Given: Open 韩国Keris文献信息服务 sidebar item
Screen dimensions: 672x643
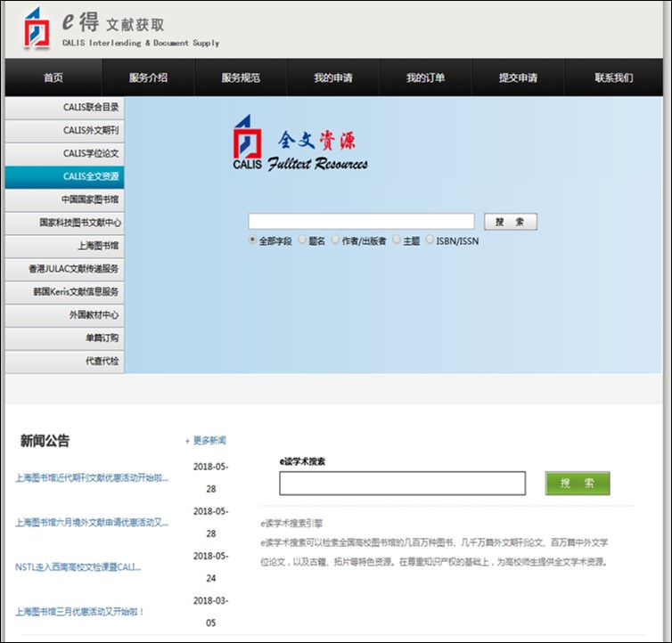Looking at the screenshot, I should (65, 293).
